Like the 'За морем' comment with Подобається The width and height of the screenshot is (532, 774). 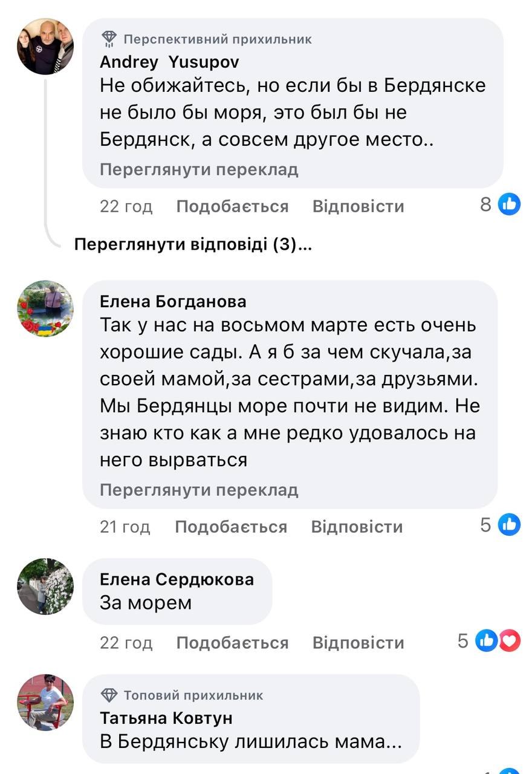232,643
